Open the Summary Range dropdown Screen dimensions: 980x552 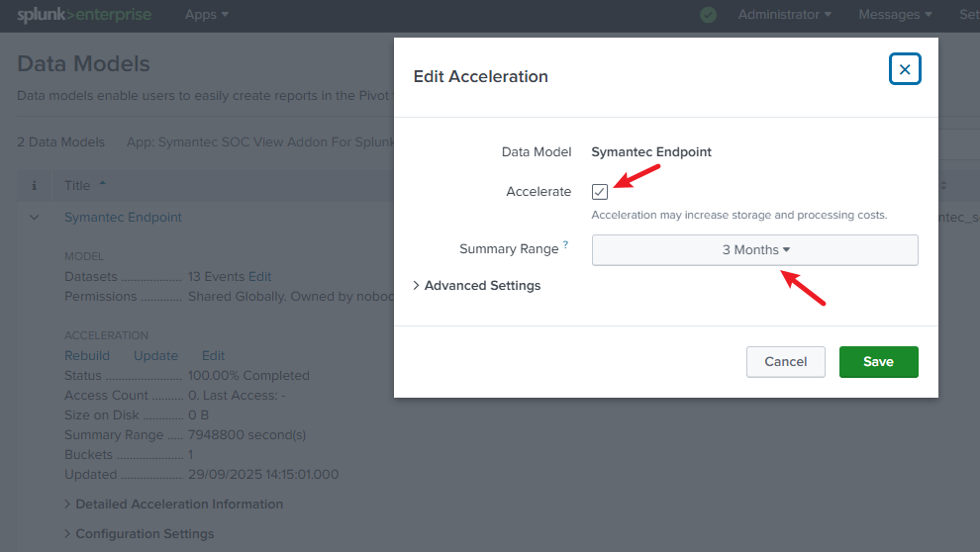click(754, 250)
